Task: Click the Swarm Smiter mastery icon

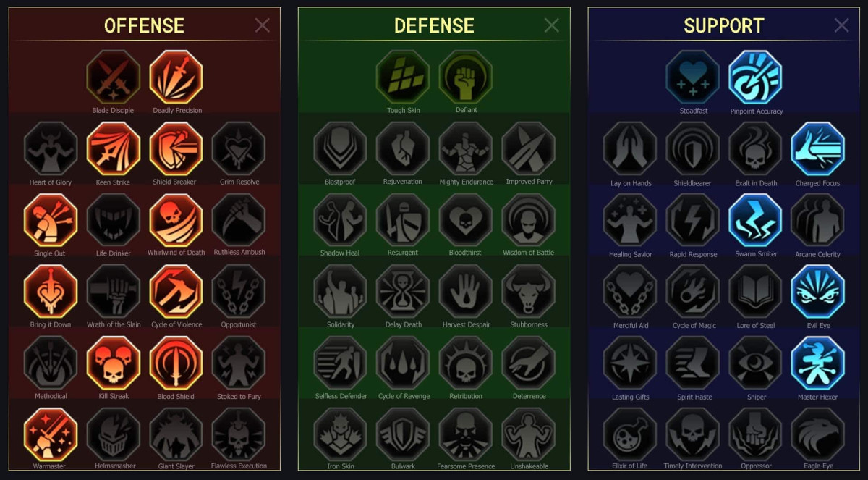Action: tap(756, 220)
